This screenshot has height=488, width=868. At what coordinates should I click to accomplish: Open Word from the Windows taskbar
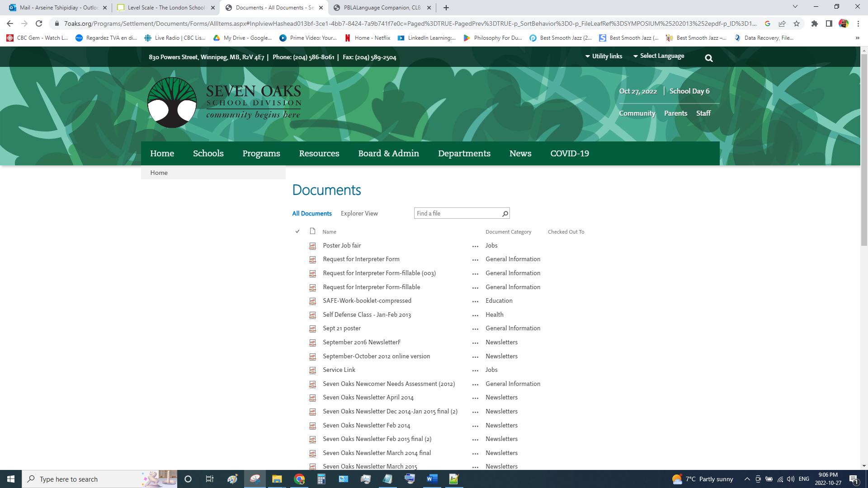click(x=432, y=479)
